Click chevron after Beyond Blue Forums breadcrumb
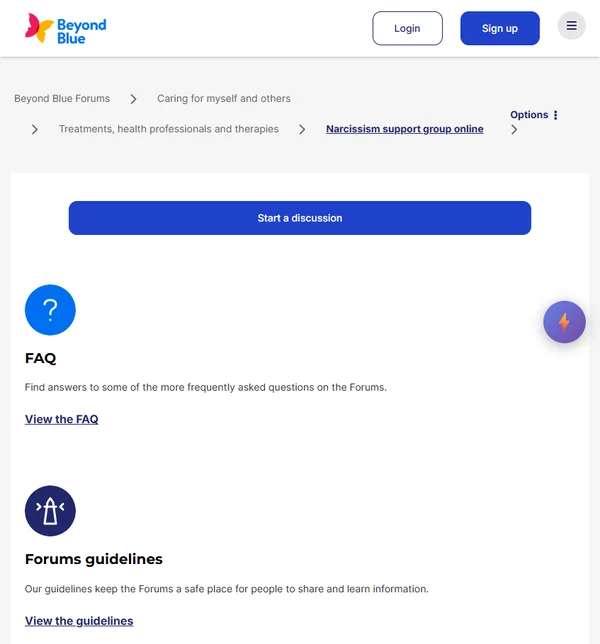Viewport: 600px width, 644px height. [x=134, y=99]
